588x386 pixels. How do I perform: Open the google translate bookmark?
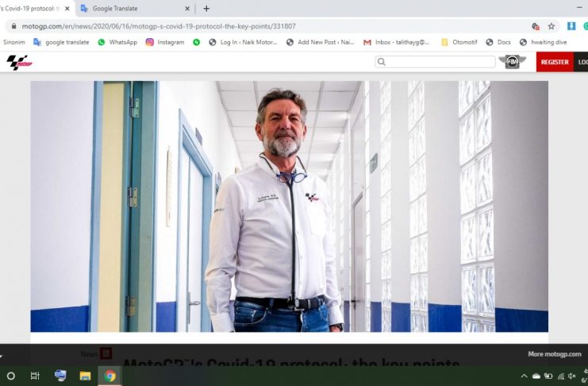61,42
